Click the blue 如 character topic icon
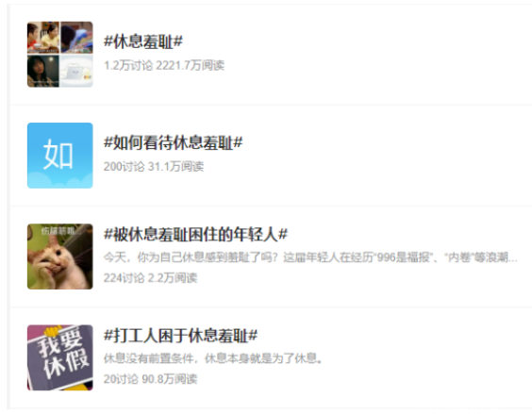 [x=60, y=156]
